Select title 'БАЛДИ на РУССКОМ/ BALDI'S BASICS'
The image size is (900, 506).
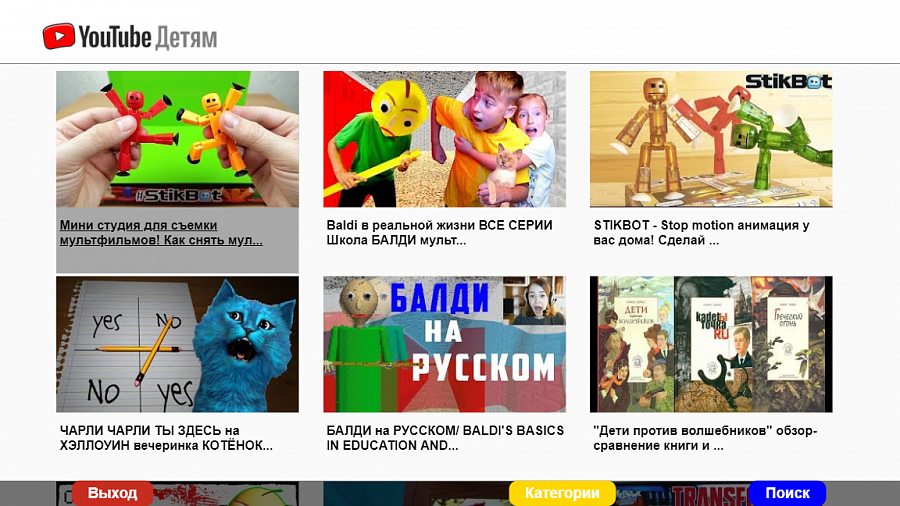445,438
